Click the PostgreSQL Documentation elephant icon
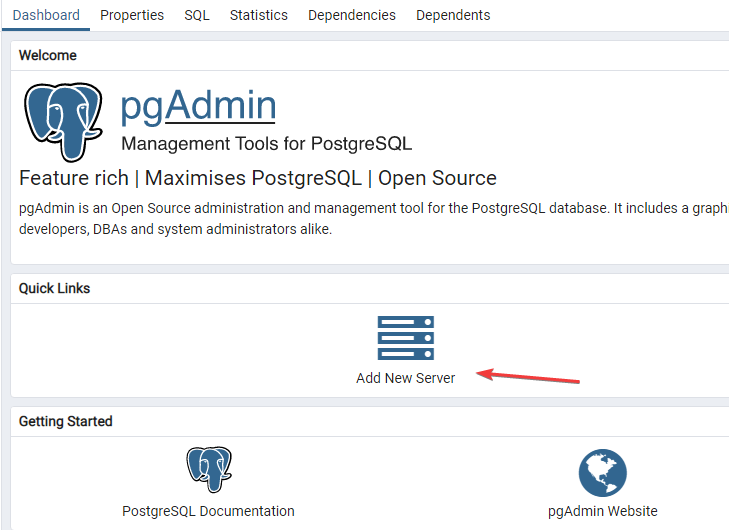 pos(209,470)
